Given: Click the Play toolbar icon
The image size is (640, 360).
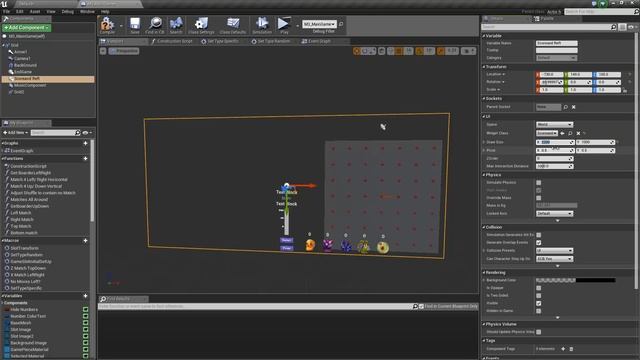Looking at the screenshot, I should click(284, 25).
